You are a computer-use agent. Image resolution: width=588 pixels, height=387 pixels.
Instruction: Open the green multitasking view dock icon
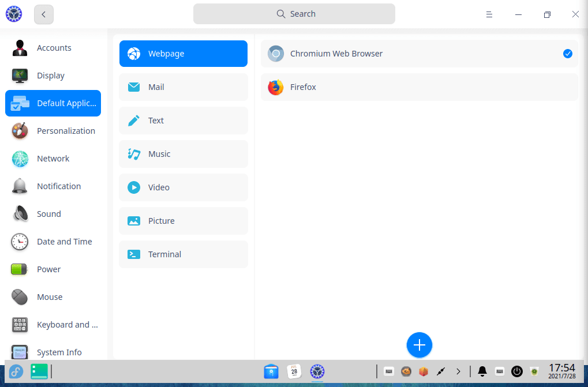pos(39,371)
